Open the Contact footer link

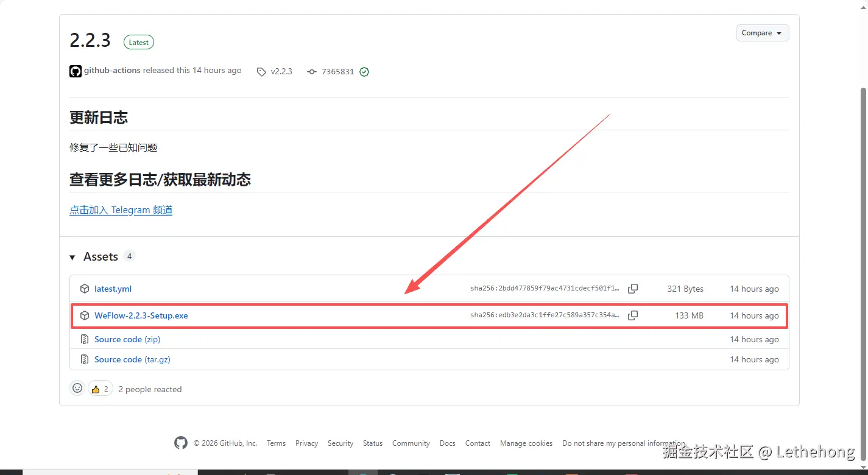(478, 443)
